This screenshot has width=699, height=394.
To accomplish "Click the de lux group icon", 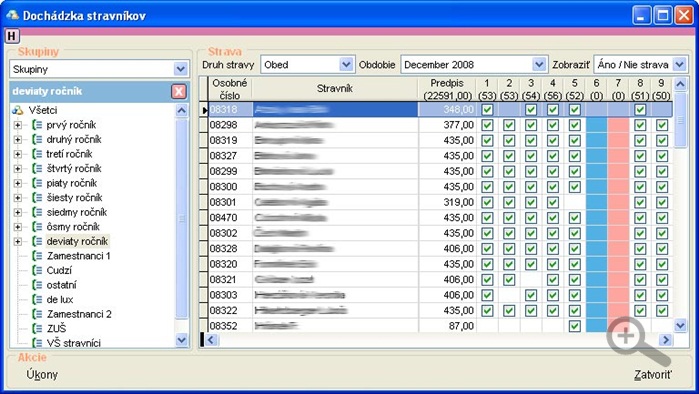I will pos(37,300).
